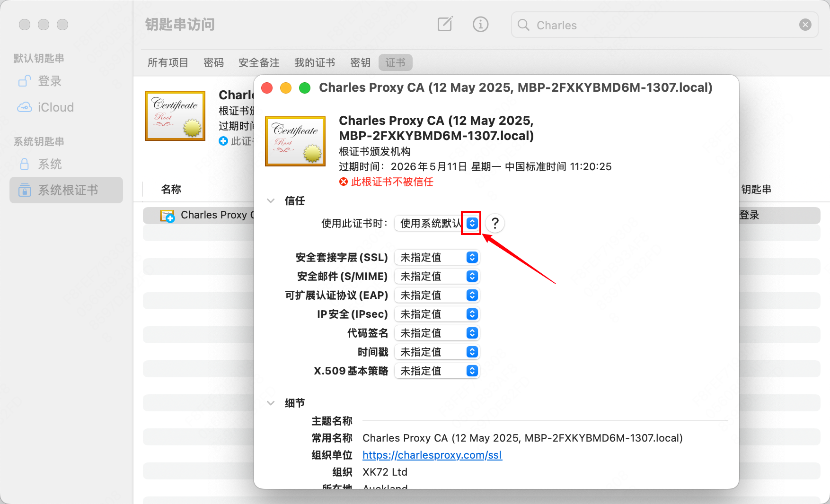The width and height of the screenshot is (830, 504).
Task: Open the 可扩展认证协议 (EAP) dropdown
Action: [437, 295]
